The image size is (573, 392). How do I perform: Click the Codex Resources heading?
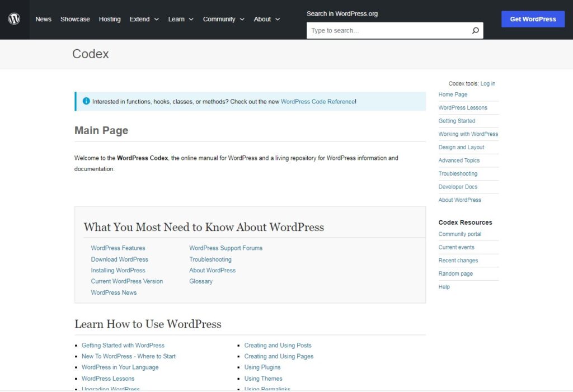465,222
